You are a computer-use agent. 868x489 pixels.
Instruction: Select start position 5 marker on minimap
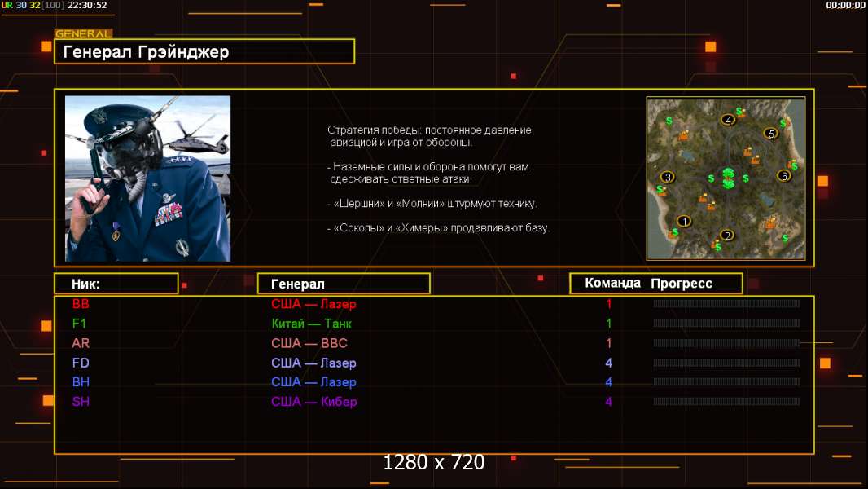point(770,134)
